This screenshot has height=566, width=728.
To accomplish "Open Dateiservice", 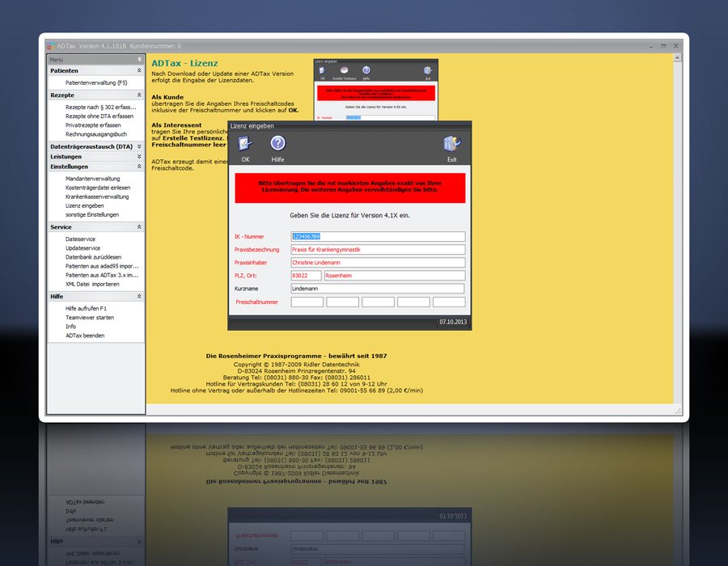I will 80,239.
